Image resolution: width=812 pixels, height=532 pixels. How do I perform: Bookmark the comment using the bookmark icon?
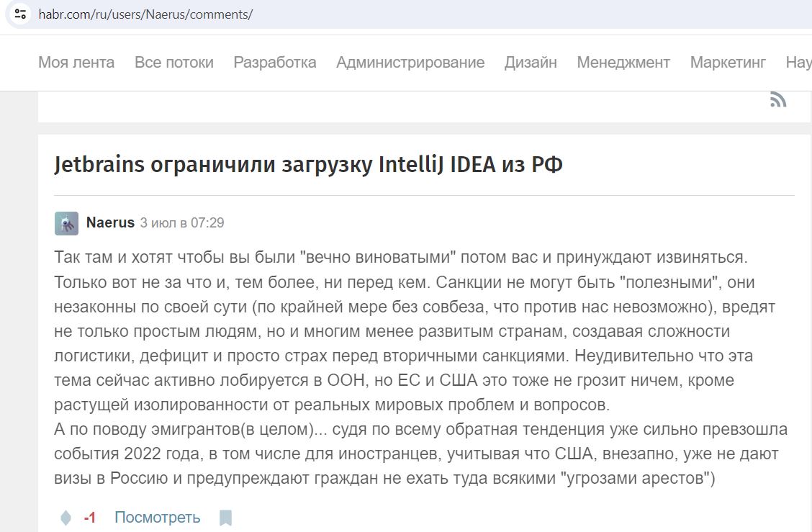point(226,518)
